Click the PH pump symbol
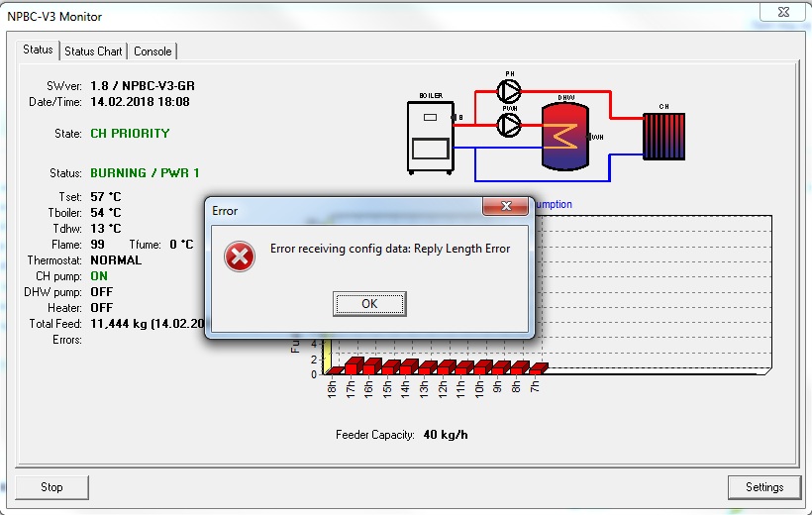Screen dimensions: 812x515 510,91
